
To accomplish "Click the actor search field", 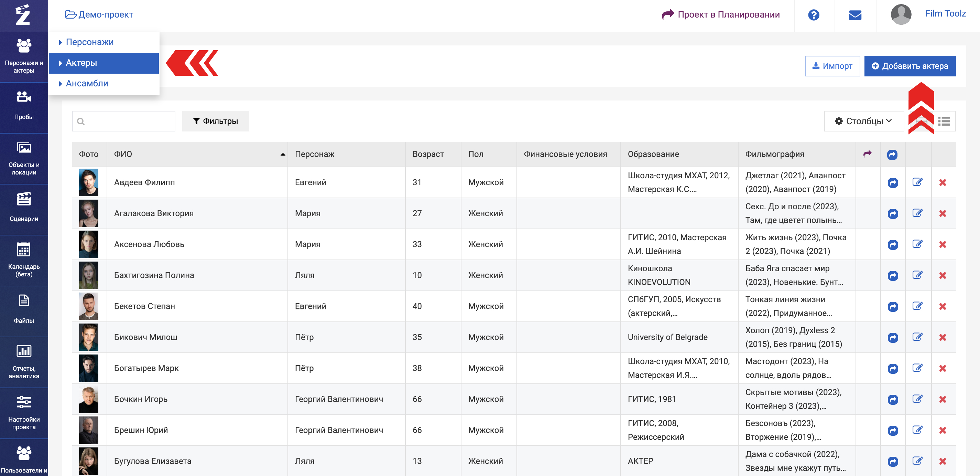I will click(124, 121).
